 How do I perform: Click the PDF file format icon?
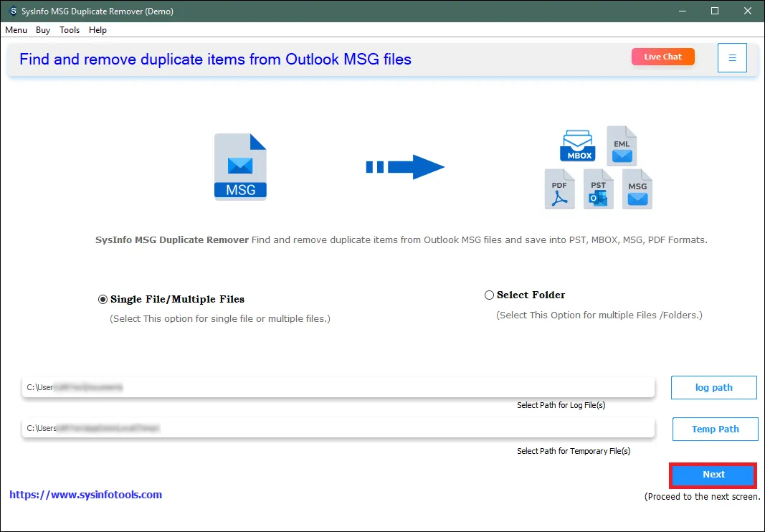[x=559, y=189]
